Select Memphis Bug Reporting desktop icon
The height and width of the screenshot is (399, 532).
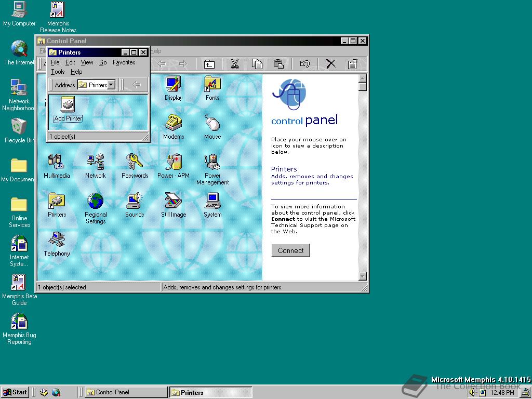pyautogui.click(x=19, y=329)
